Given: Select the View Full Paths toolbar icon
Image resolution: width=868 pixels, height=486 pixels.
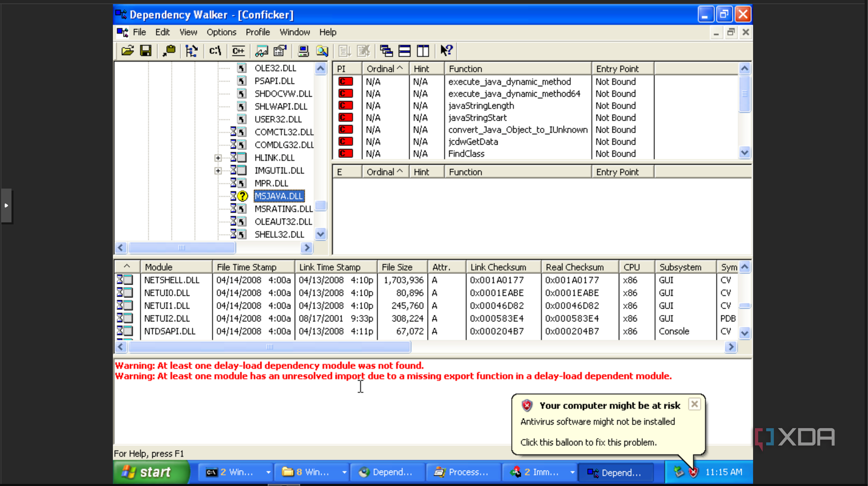Looking at the screenshot, I should click(215, 50).
